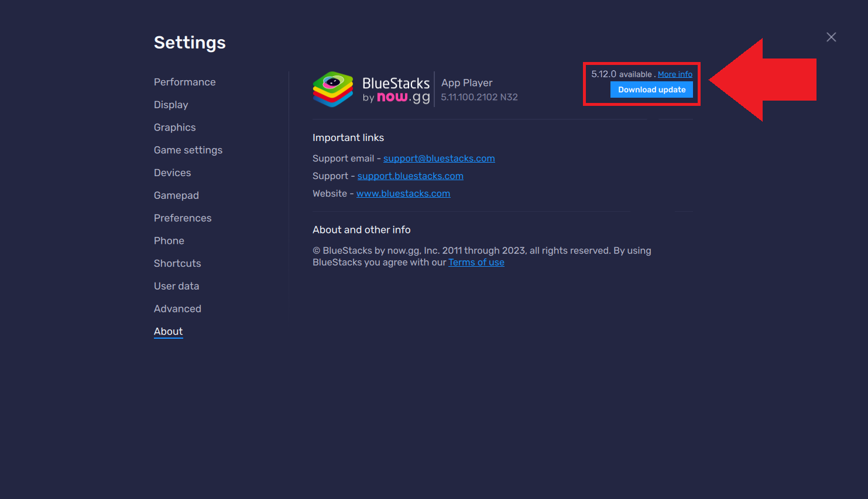
Task: Select the Preferences tab
Action: click(183, 218)
